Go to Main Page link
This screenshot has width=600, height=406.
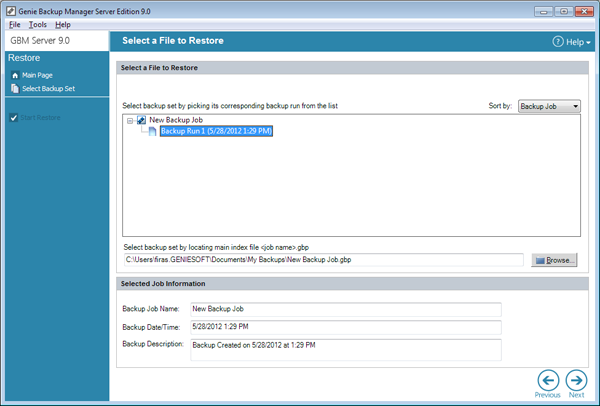pos(37,75)
